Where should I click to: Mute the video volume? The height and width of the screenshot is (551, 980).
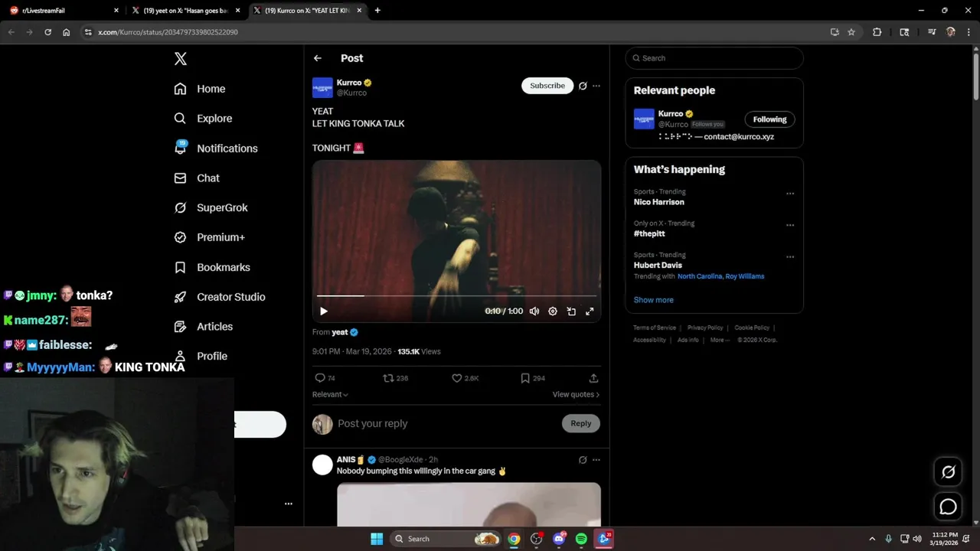coord(534,311)
